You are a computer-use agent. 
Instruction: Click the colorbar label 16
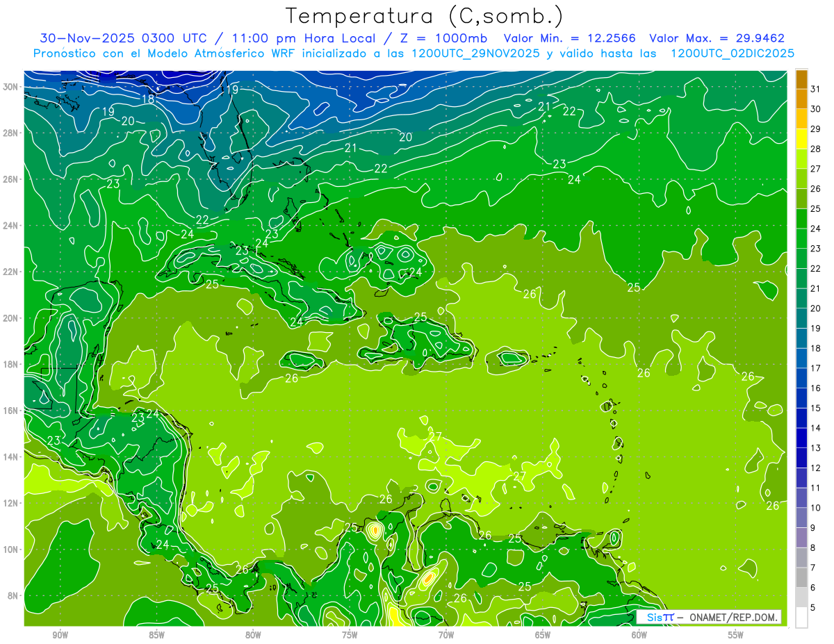point(816,388)
